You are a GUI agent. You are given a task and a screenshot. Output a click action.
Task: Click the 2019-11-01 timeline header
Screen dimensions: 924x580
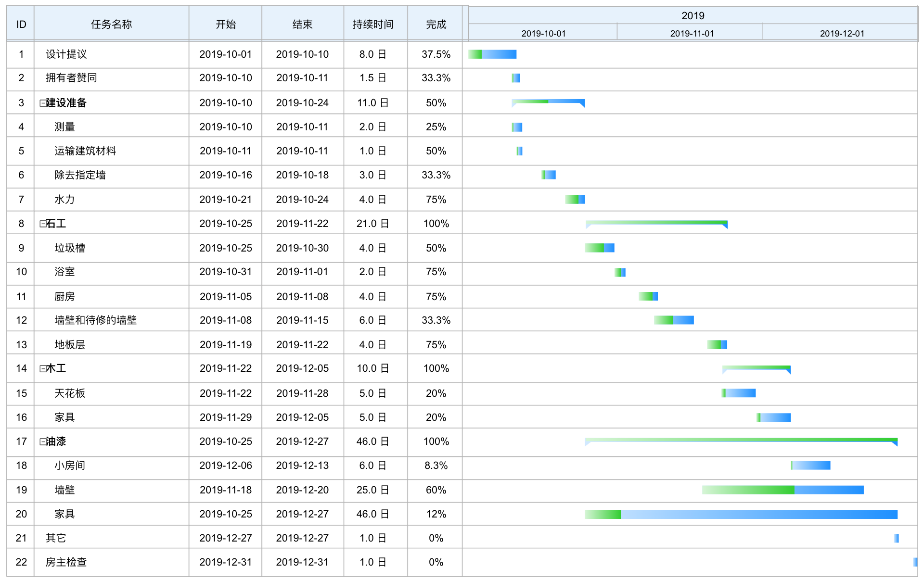point(692,33)
